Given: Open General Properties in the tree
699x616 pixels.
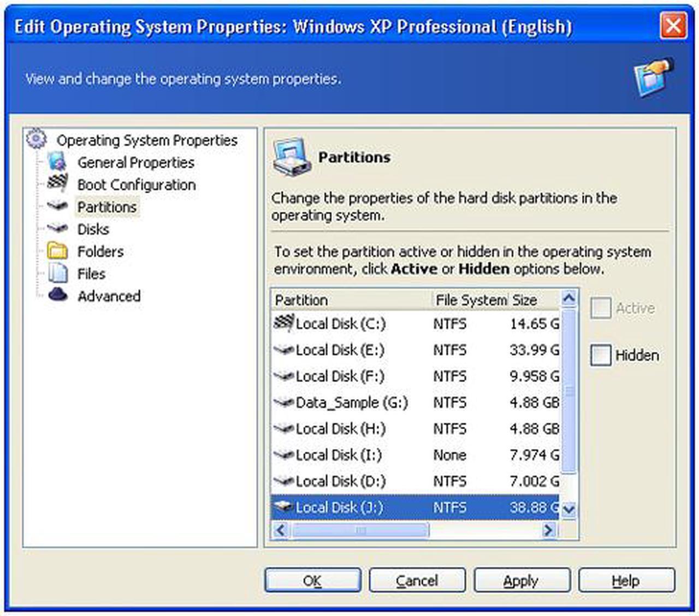Looking at the screenshot, I should [135, 162].
